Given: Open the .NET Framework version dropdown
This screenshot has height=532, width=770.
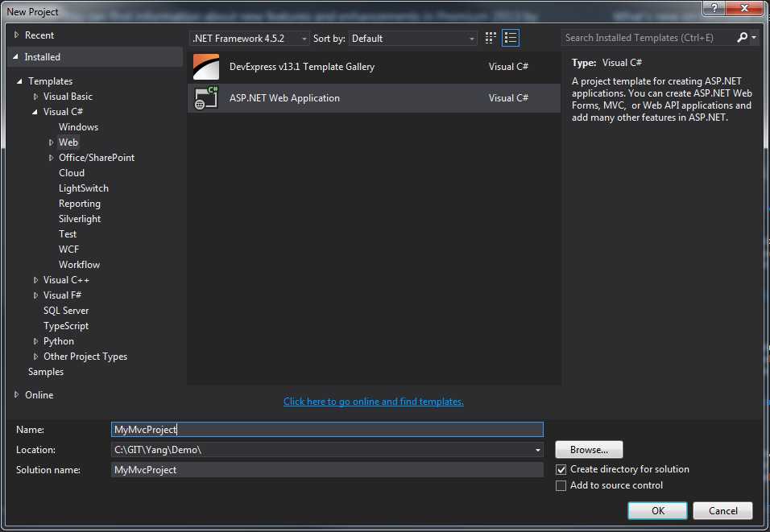Looking at the screenshot, I should point(249,39).
